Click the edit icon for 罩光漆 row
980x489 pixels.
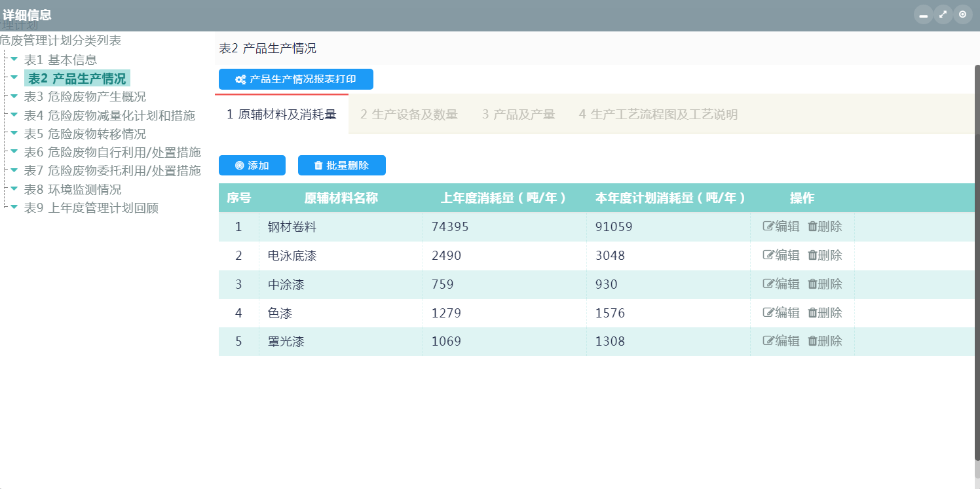coord(768,341)
